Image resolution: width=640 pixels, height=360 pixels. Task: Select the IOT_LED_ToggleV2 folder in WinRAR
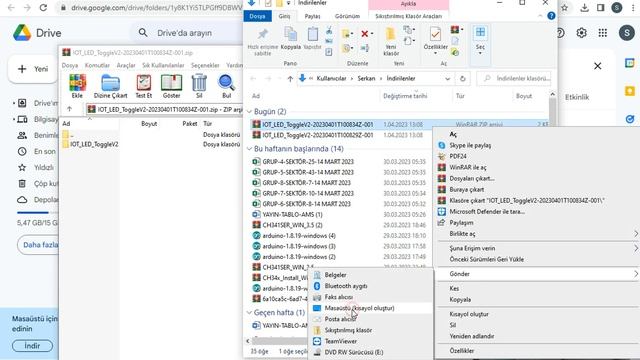point(90,144)
